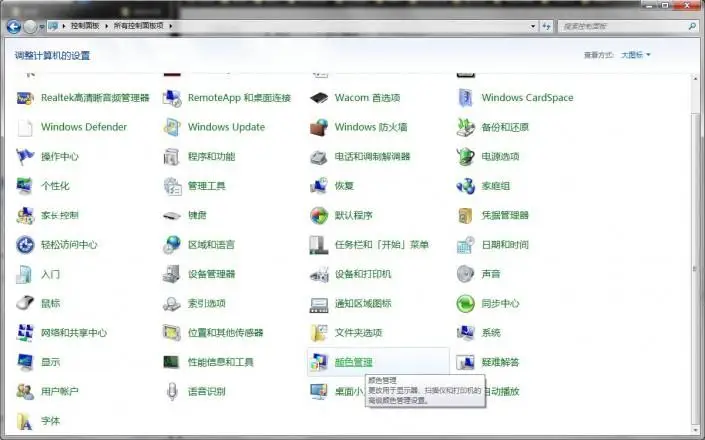Click the 入门 link
The width and height of the screenshot is (705, 440).
tap(50, 274)
